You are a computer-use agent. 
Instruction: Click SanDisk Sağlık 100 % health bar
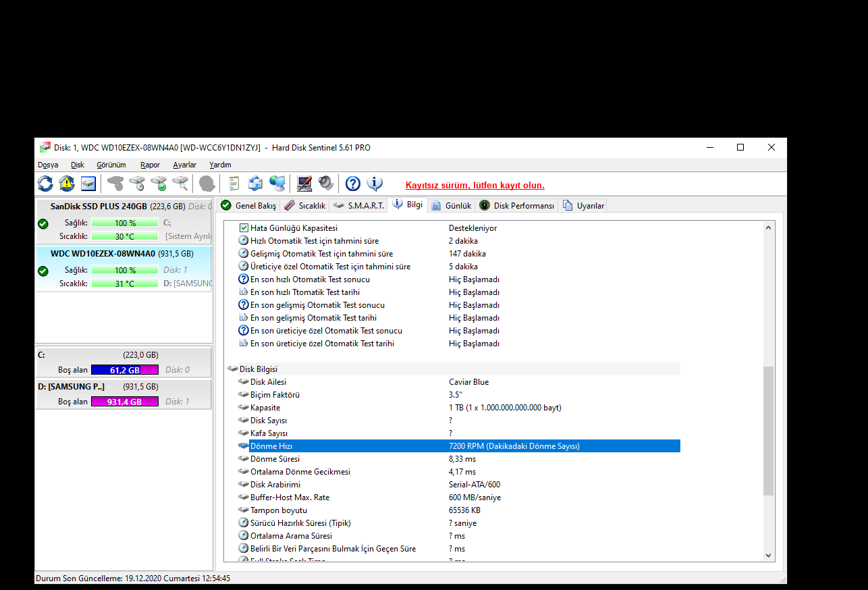[x=125, y=223]
